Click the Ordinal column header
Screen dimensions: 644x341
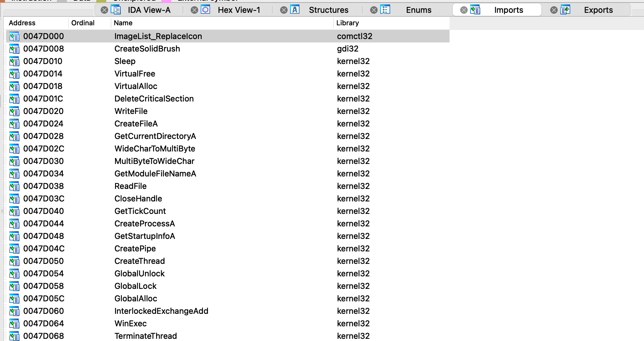(x=83, y=23)
